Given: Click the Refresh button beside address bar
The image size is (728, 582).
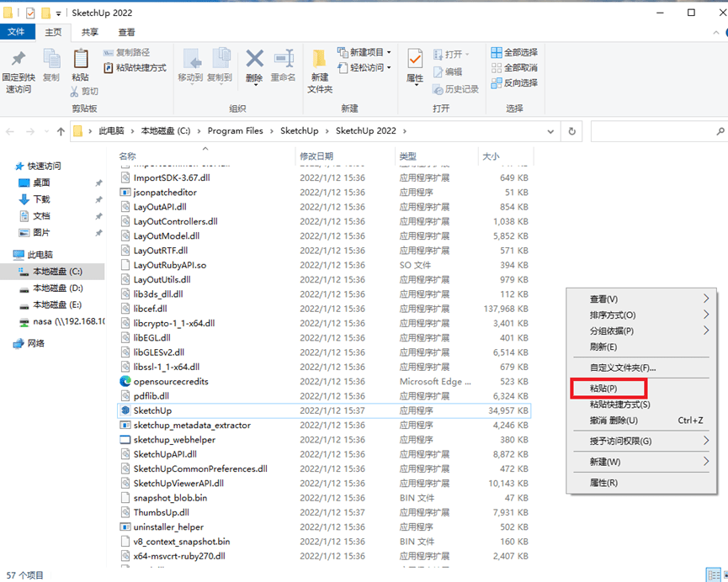Looking at the screenshot, I should (x=572, y=131).
